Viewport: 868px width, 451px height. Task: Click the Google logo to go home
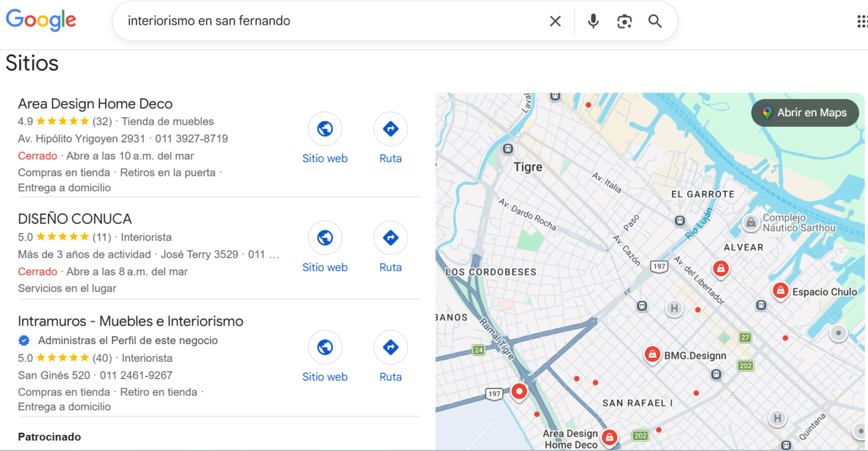tap(40, 20)
